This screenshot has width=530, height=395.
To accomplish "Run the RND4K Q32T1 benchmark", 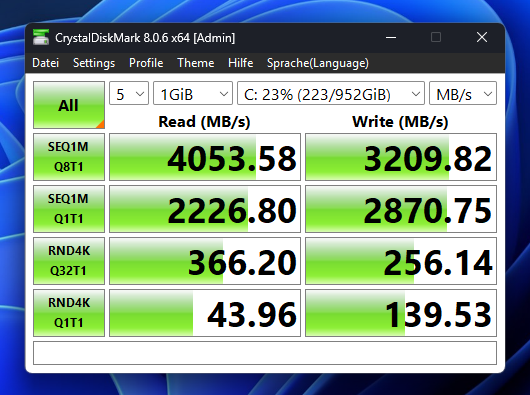I will [x=69, y=261].
